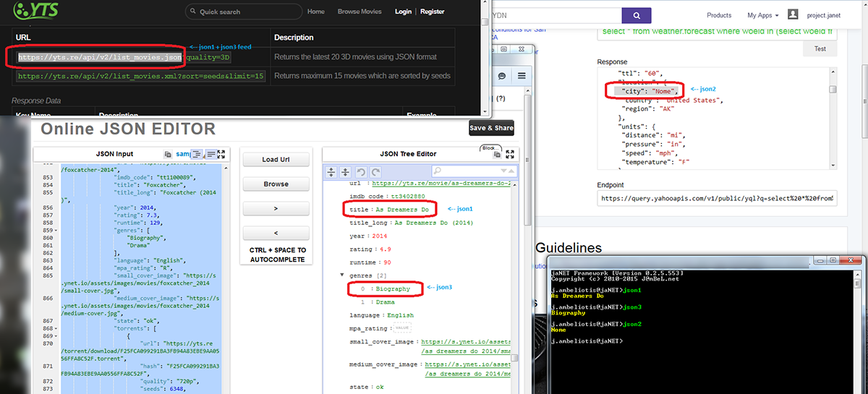The image size is (868, 394).
Task: Expand all fields in JSON Tree Editor
Action: point(331,172)
